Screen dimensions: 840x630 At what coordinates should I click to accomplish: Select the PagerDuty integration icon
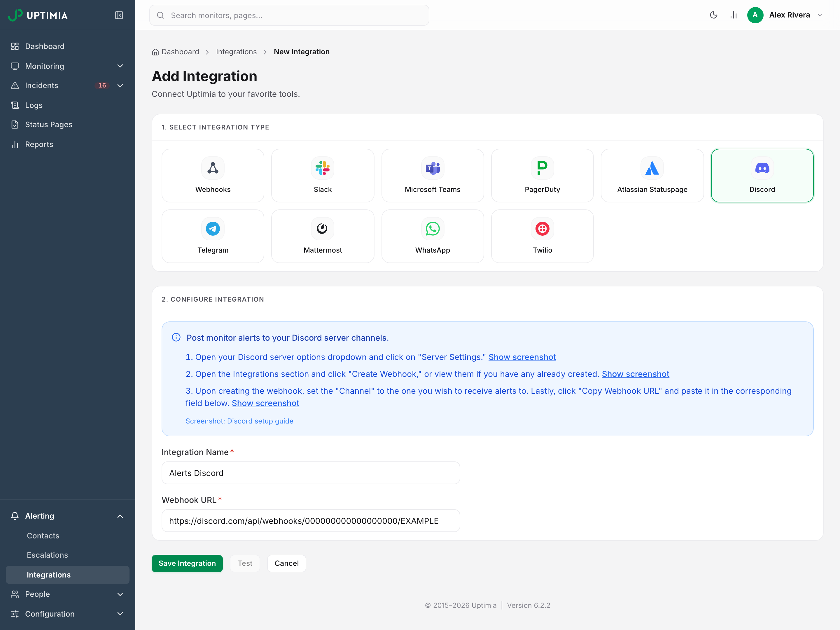542,168
